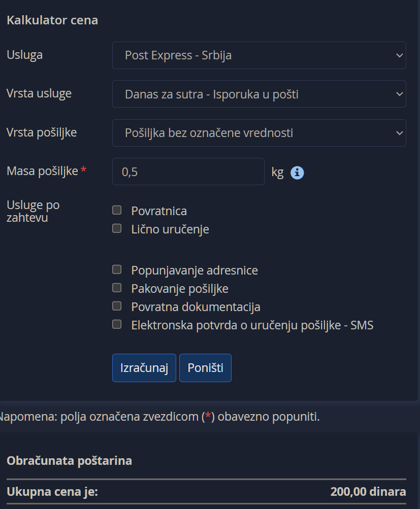Click the Masa pošiljke label text
Screen dimensions: 420x509
point(42,171)
